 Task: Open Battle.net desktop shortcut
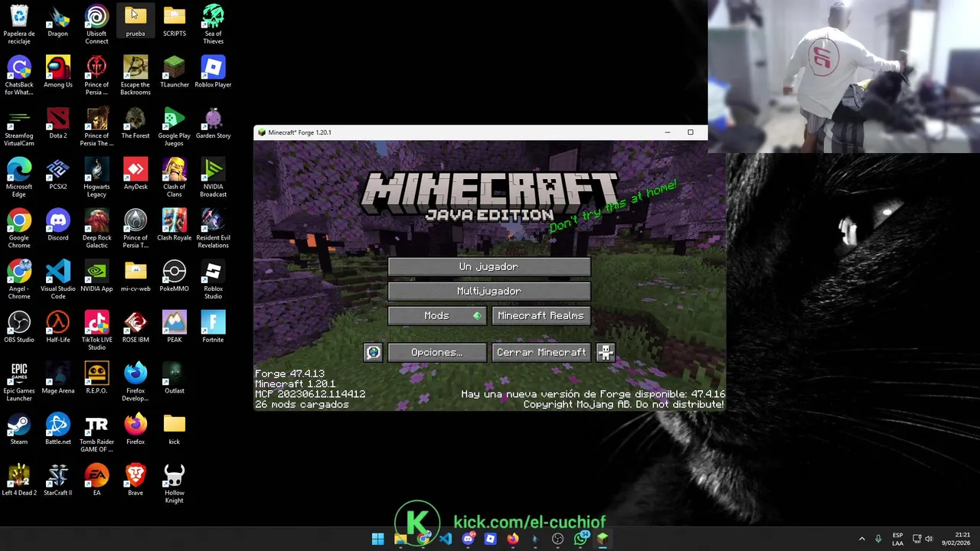click(58, 429)
